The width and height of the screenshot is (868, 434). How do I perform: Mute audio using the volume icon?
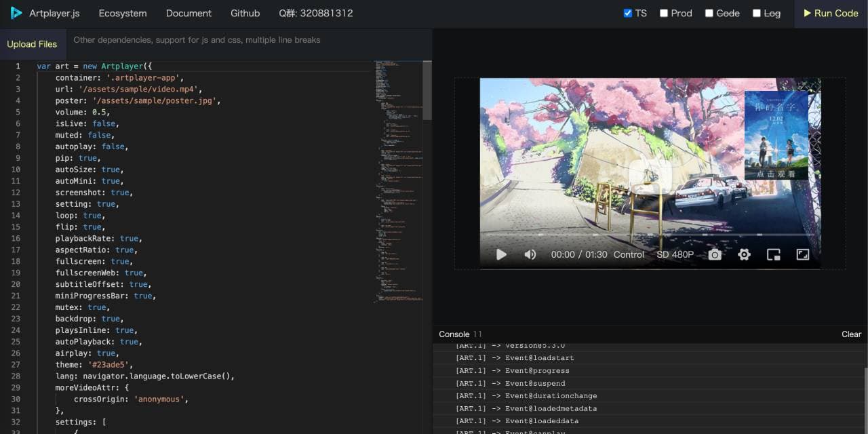click(530, 254)
